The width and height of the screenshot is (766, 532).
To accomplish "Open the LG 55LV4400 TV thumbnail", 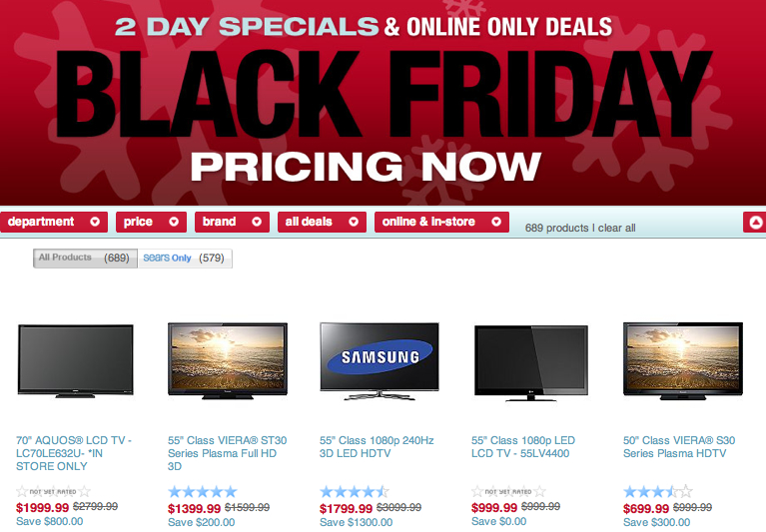I will pyautogui.click(x=531, y=363).
